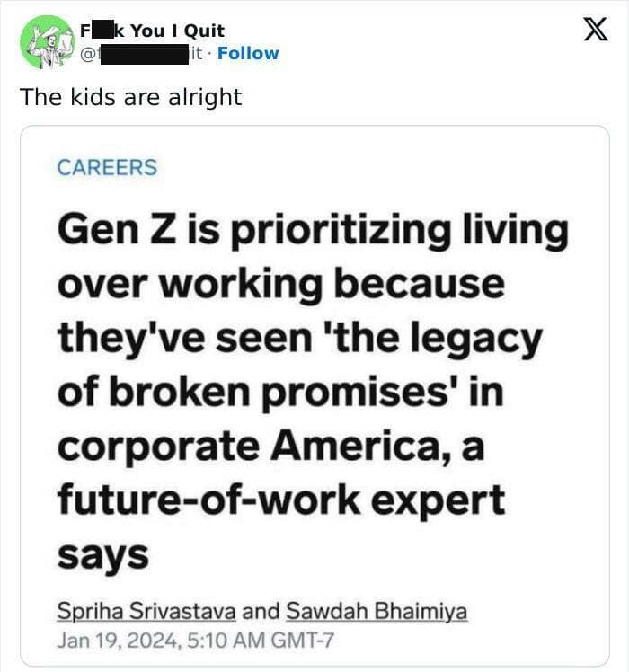
Task: Open author Spriha Srivastava's link
Action: 146,612
